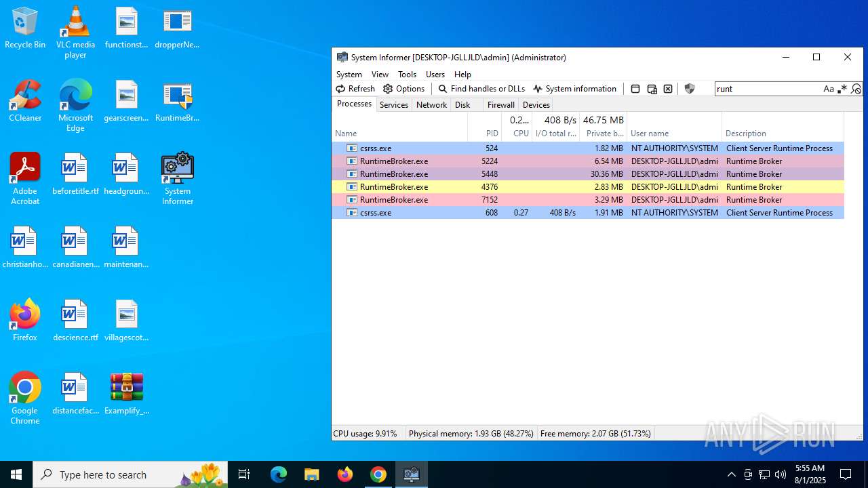Switch to the Firewall tab
The image size is (868, 488).
pos(501,105)
